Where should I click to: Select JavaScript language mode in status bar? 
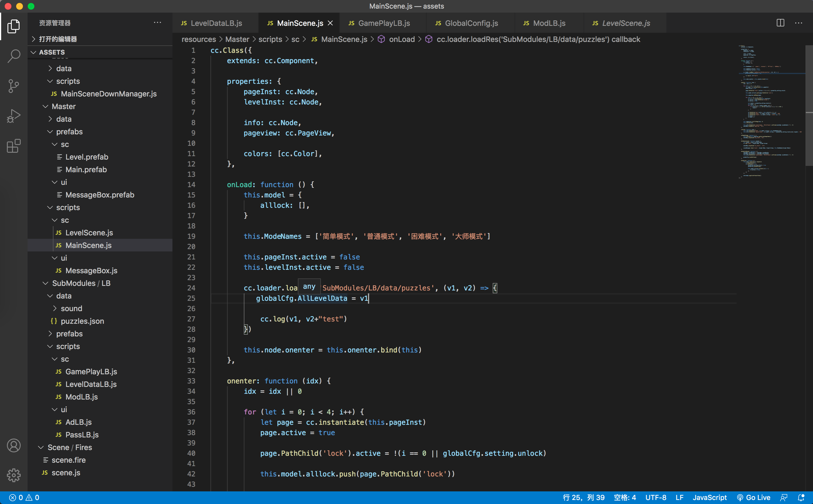pos(710,498)
